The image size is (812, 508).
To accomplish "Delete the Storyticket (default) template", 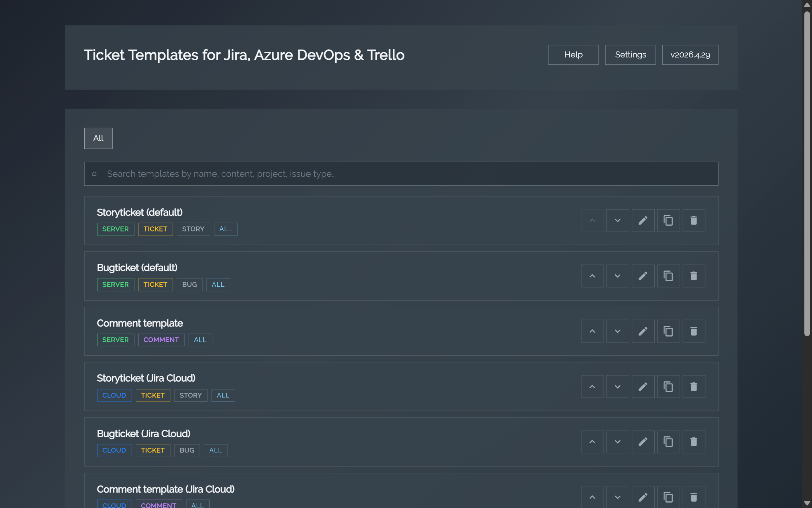I will [694, 220].
